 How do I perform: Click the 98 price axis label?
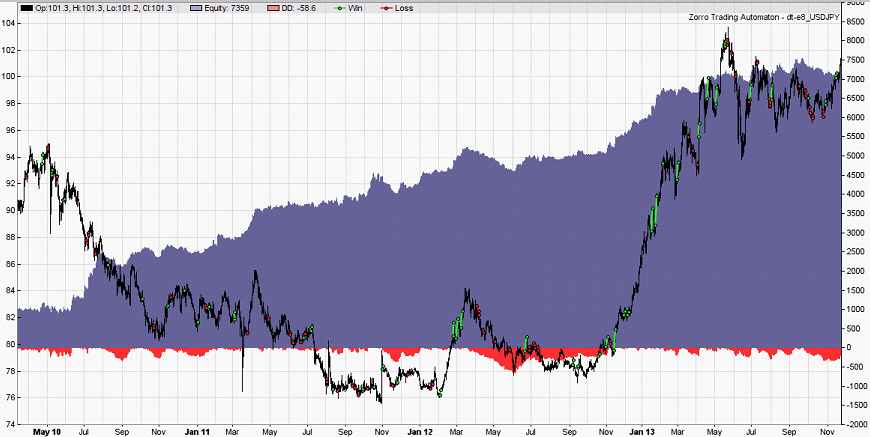tap(9, 104)
